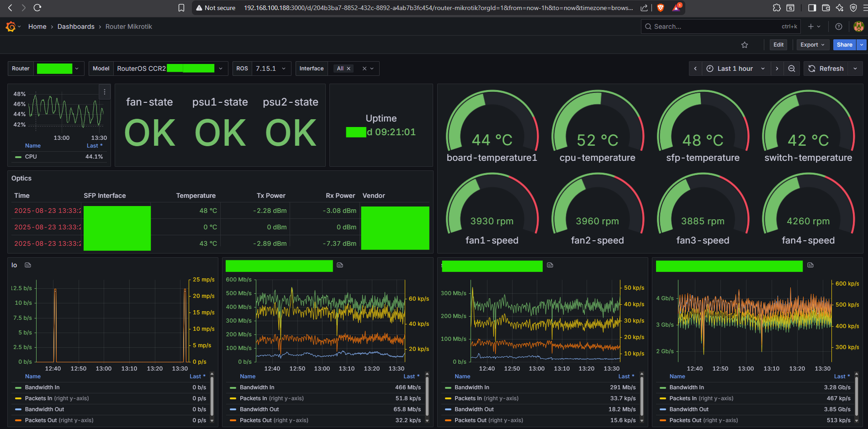Open the help question mark icon
Screen dimensions: 868x429
pyautogui.click(x=839, y=26)
